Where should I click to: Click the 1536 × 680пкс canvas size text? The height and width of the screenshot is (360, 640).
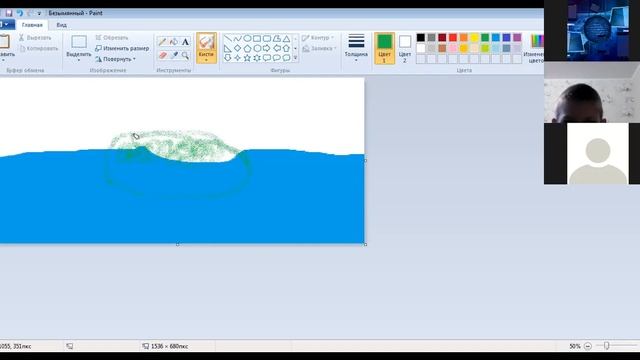(169, 346)
